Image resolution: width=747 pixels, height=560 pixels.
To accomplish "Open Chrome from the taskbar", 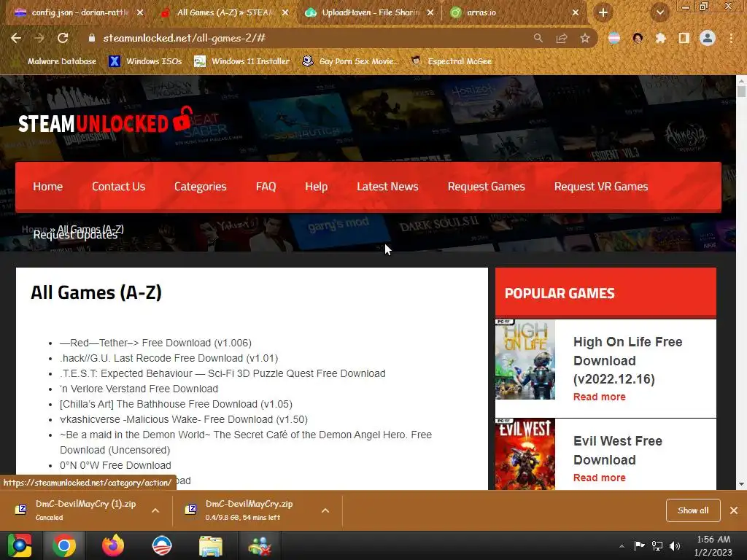I will (x=64, y=545).
